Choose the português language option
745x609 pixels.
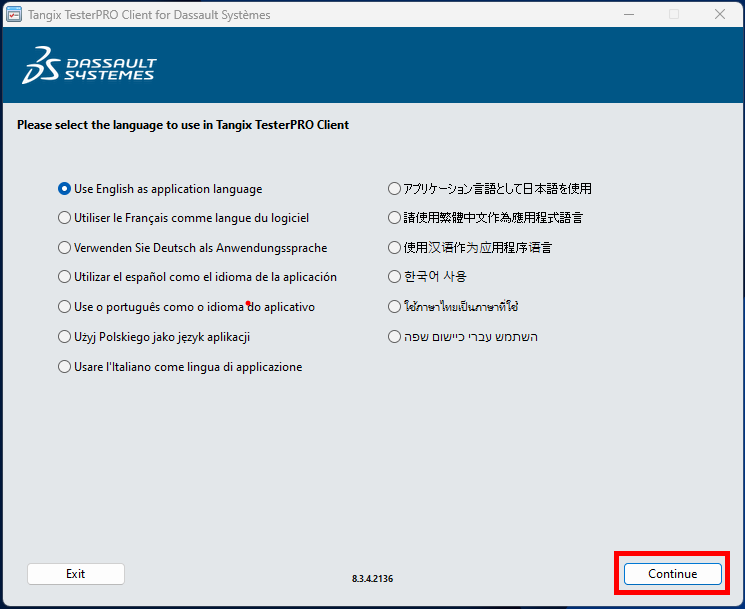(x=65, y=307)
